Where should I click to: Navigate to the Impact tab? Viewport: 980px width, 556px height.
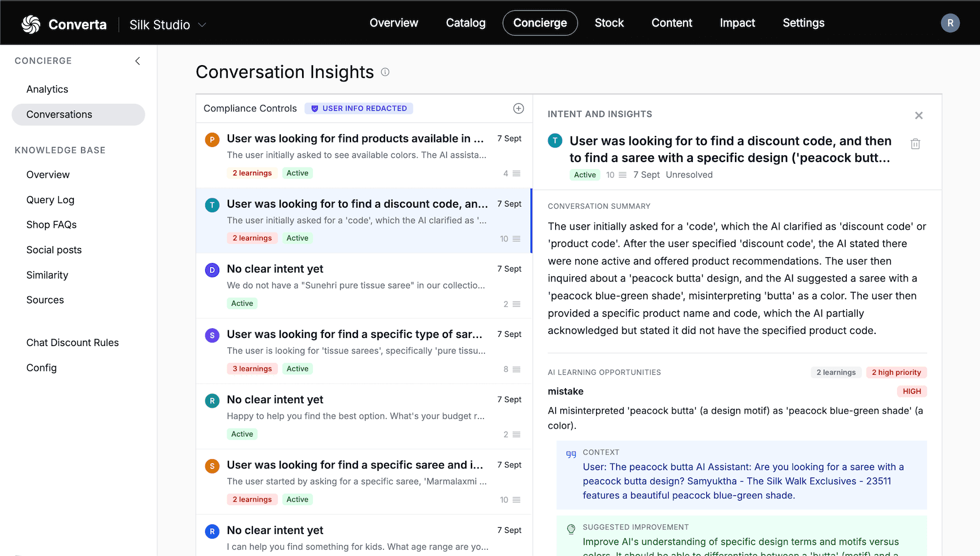point(737,23)
